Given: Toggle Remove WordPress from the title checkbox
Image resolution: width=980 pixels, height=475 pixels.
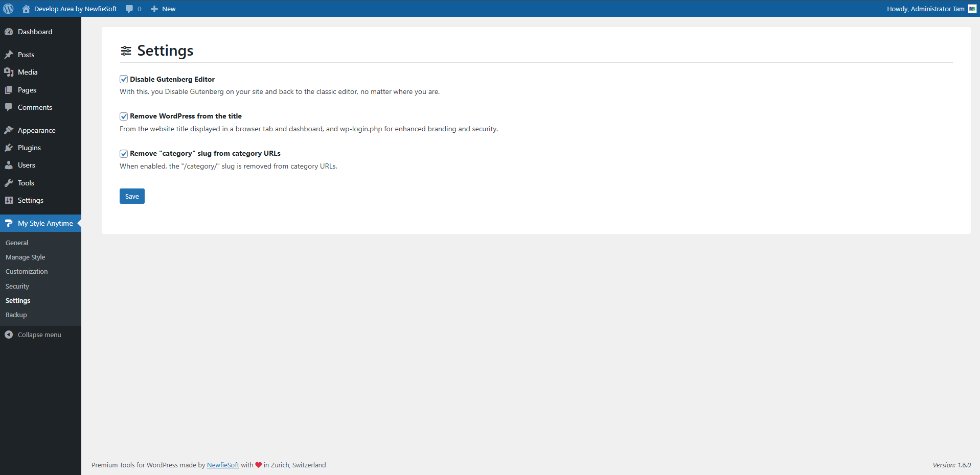Looking at the screenshot, I should point(124,116).
